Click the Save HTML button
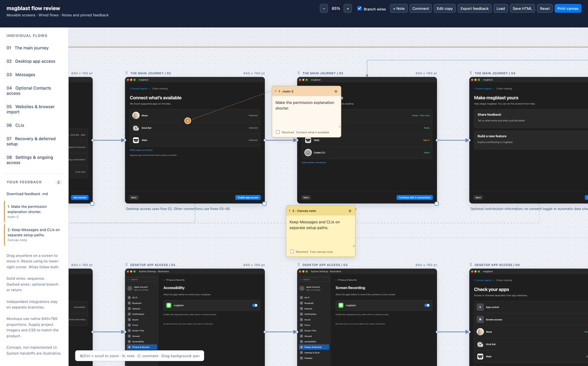The height and width of the screenshot is (366, 588). (x=523, y=8)
